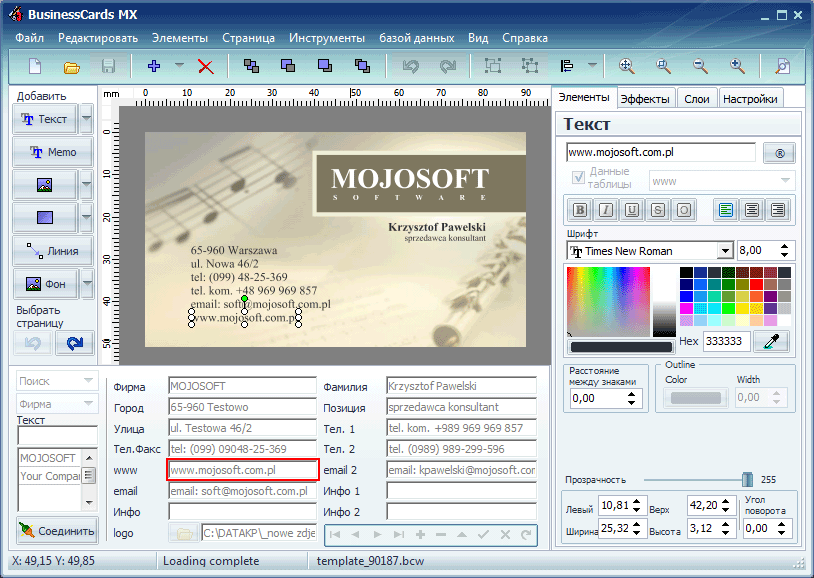Image resolution: width=814 pixels, height=578 pixels.
Task: Add a database record with the plus icon
Action: click(420, 534)
